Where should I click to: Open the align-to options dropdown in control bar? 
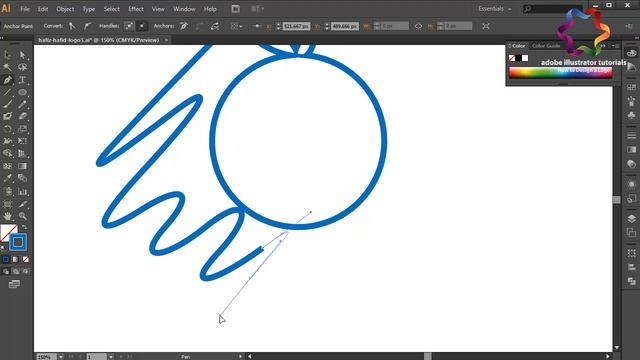[x=237, y=26]
